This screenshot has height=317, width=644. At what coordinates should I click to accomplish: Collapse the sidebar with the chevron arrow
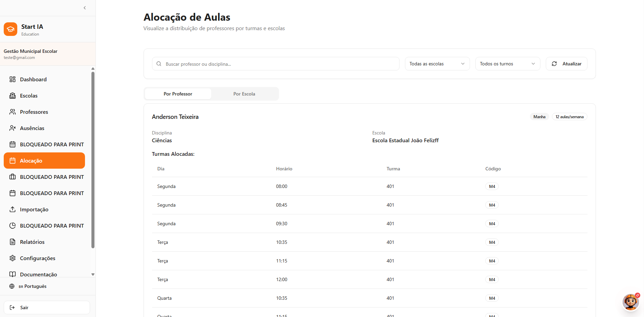point(85,8)
